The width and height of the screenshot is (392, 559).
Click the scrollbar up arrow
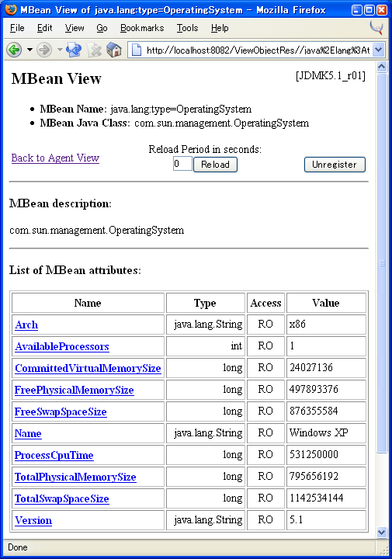pos(382,67)
